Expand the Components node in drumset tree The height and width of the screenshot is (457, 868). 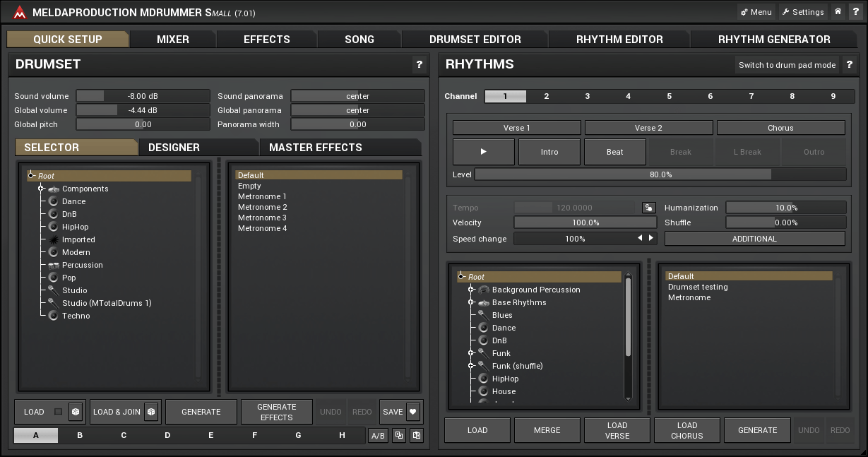(x=41, y=189)
